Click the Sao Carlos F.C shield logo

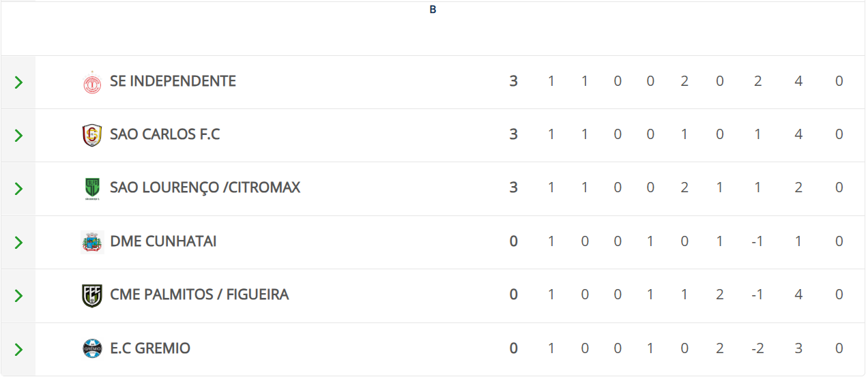pos(91,135)
